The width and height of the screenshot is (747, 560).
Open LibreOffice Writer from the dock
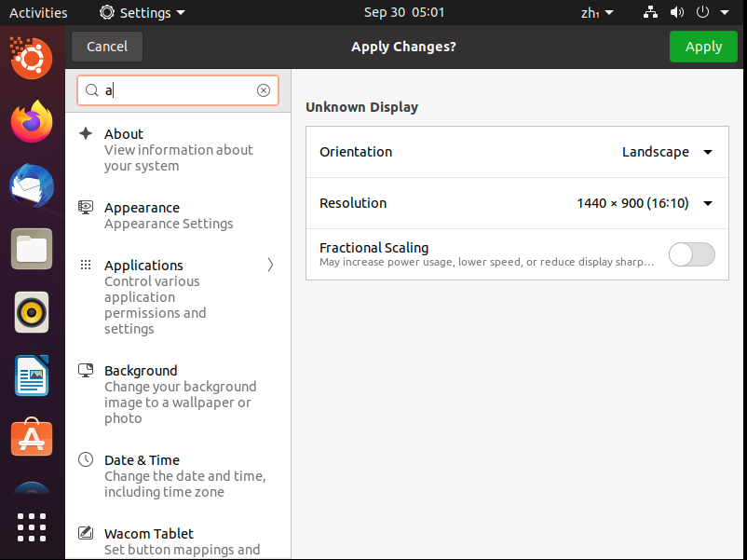click(32, 376)
